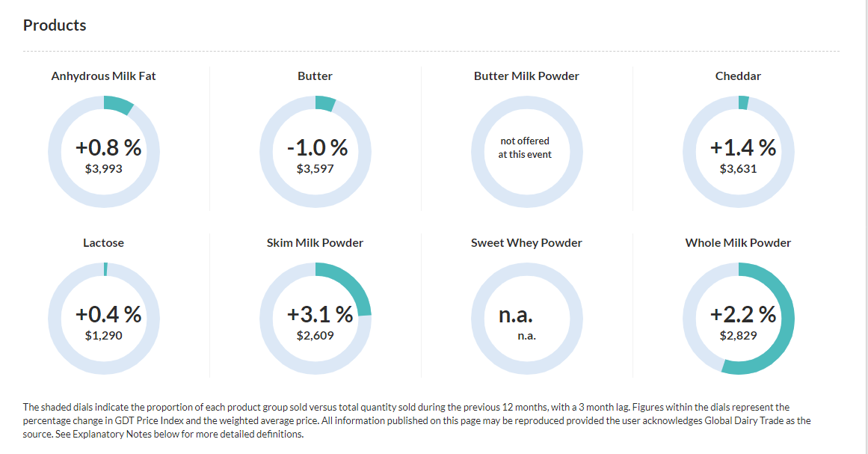Image resolution: width=868 pixels, height=454 pixels.
Task: Select the Anhydrous Milk Fat title
Action: [104, 76]
